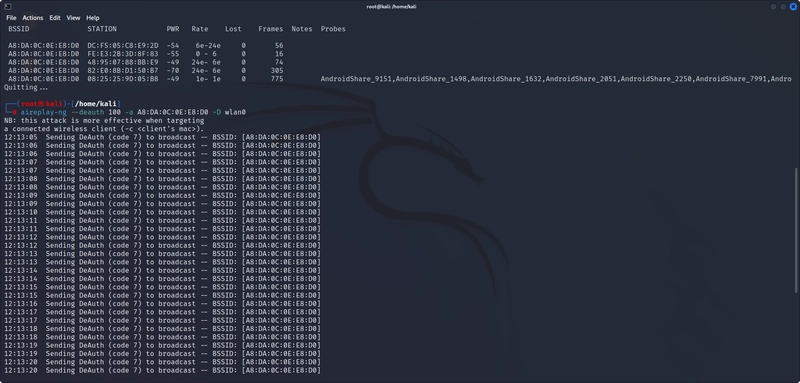Click the PWR value -70

[x=172, y=70]
